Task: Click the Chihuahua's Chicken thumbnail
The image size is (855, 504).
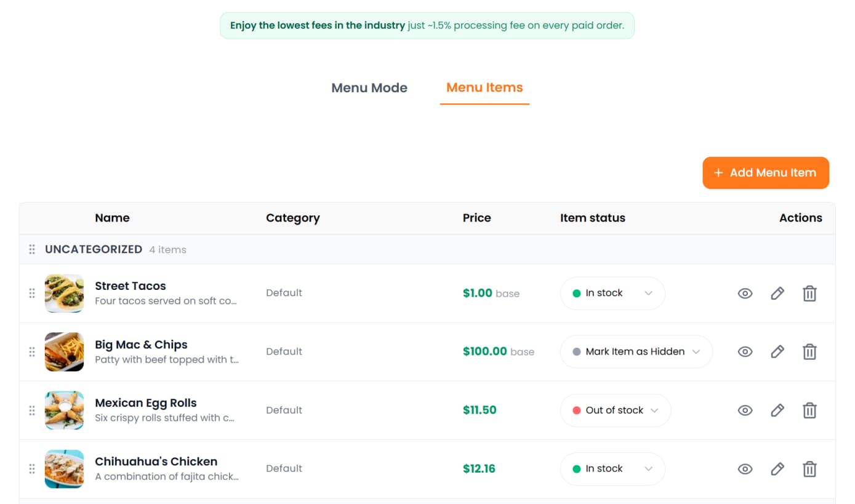Action: [64, 469]
